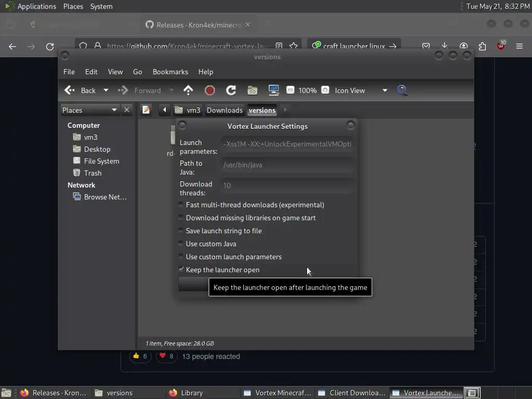Open Firefox account icon
The width and height of the screenshot is (532, 399).
pyautogui.click(x=463, y=46)
